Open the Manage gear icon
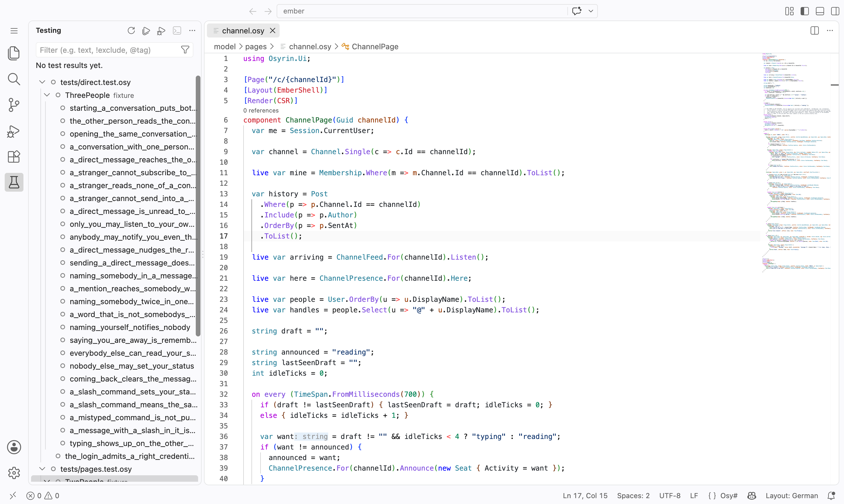The image size is (844, 504). 14,473
